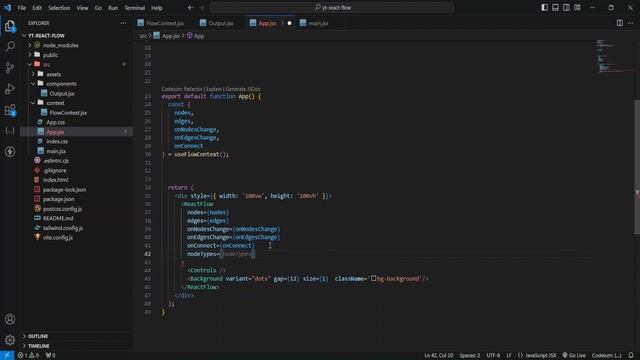The width and height of the screenshot is (640, 360).
Task: Toggle the secondary side bar
Action: pyautogui.click(x=566, y=7)
